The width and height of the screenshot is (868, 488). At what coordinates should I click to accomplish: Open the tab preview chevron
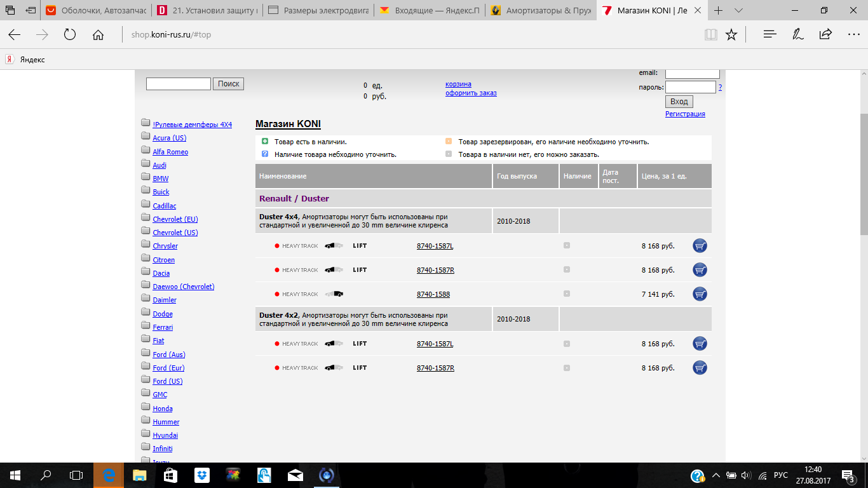click(x=738, y=10)
